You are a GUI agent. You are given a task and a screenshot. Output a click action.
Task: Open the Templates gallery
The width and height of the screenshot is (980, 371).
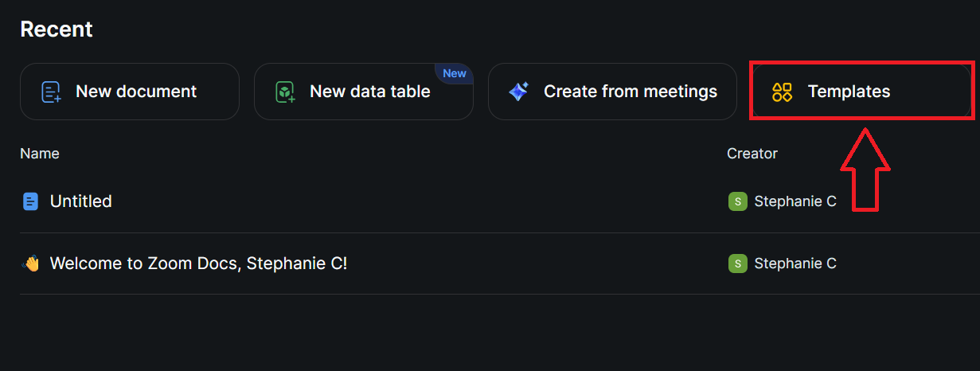point(849,92)
